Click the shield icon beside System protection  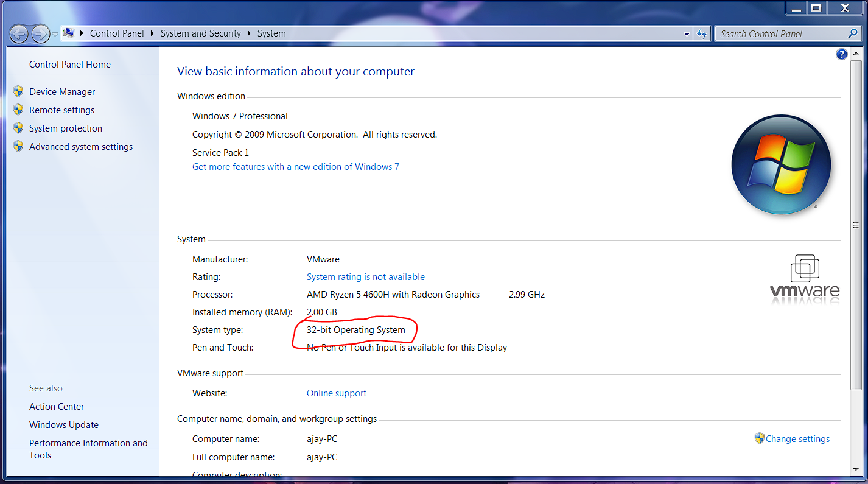18,128
